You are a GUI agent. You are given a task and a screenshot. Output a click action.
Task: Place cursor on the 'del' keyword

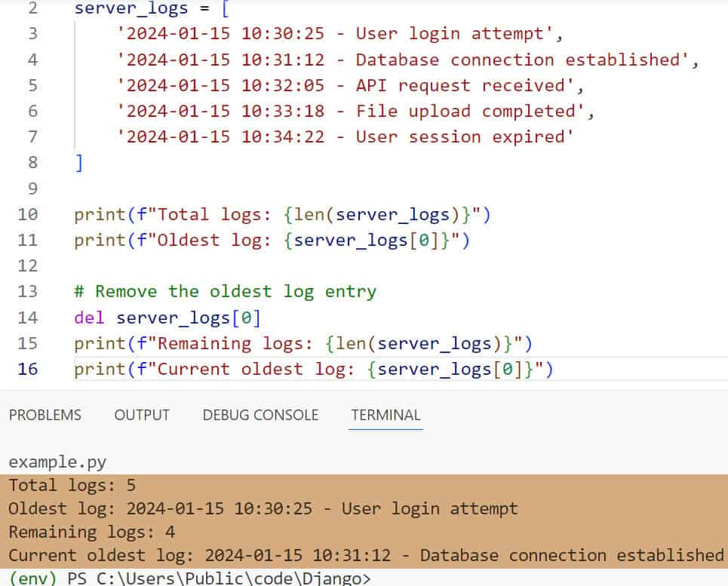coord(90,318)
